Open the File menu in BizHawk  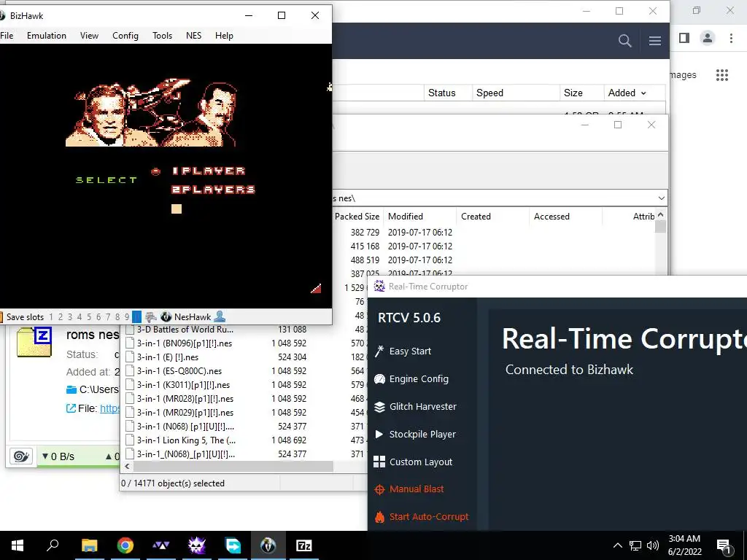pos(7,36)
